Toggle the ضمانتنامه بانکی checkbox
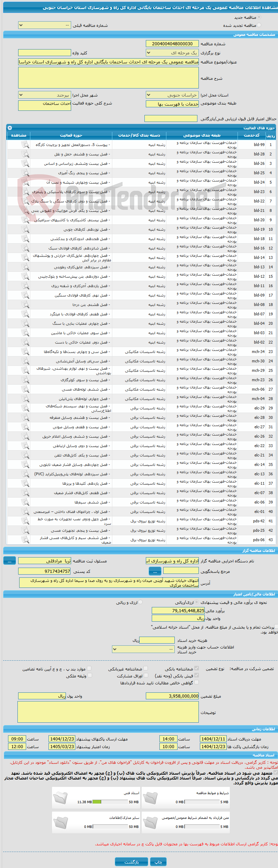This screenshot has height=868, width=278. [x=196, y=668]
